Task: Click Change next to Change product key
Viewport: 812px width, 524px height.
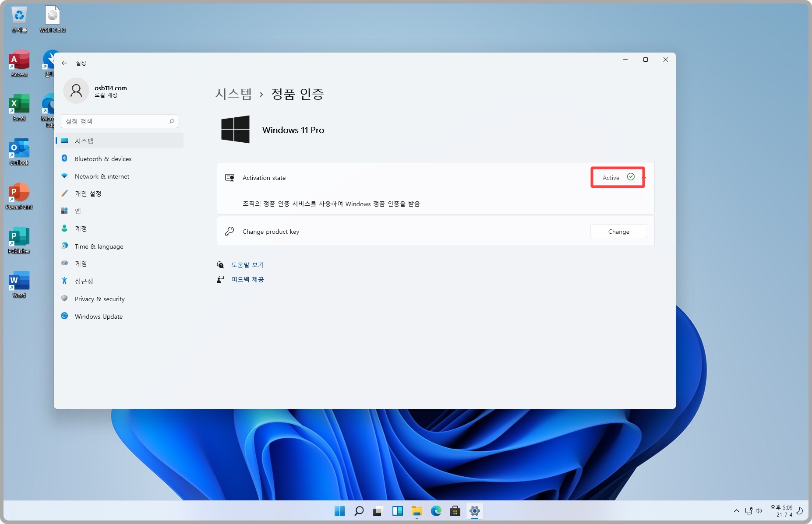Action: pyautogui.click(x=618, y=231)
